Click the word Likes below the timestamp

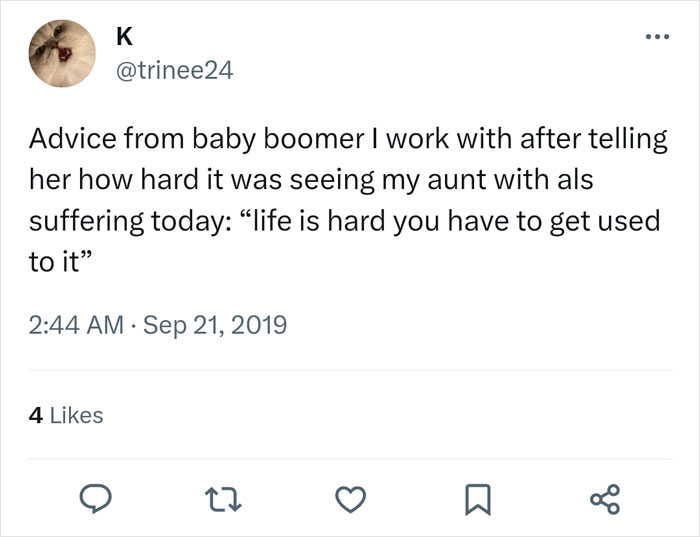(x=76, y=415)
